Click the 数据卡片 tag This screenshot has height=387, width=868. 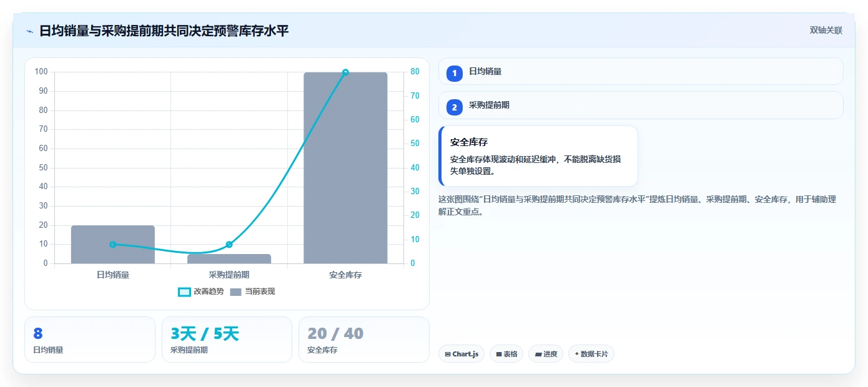[591, 354]
